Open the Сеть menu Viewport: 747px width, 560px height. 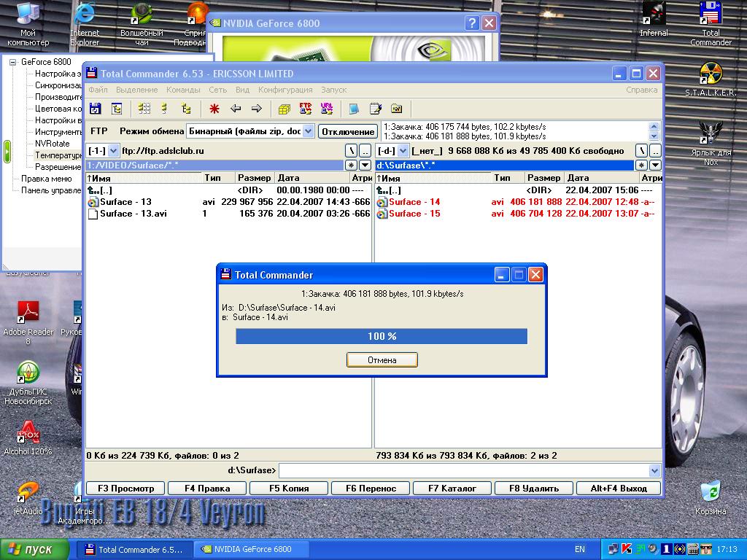217,90
